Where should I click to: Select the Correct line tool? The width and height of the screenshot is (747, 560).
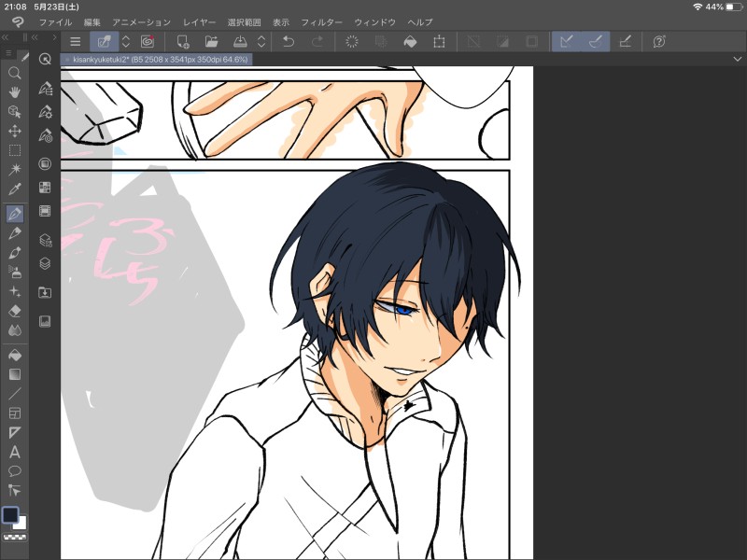pyautogui.click(x=15, y=491)
